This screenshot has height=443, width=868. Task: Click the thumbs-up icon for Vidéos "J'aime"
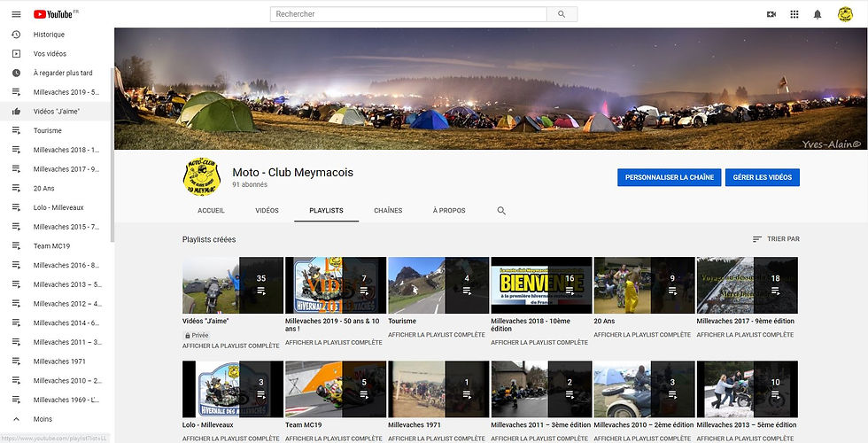pyautogui.click(x=16, y=112)
